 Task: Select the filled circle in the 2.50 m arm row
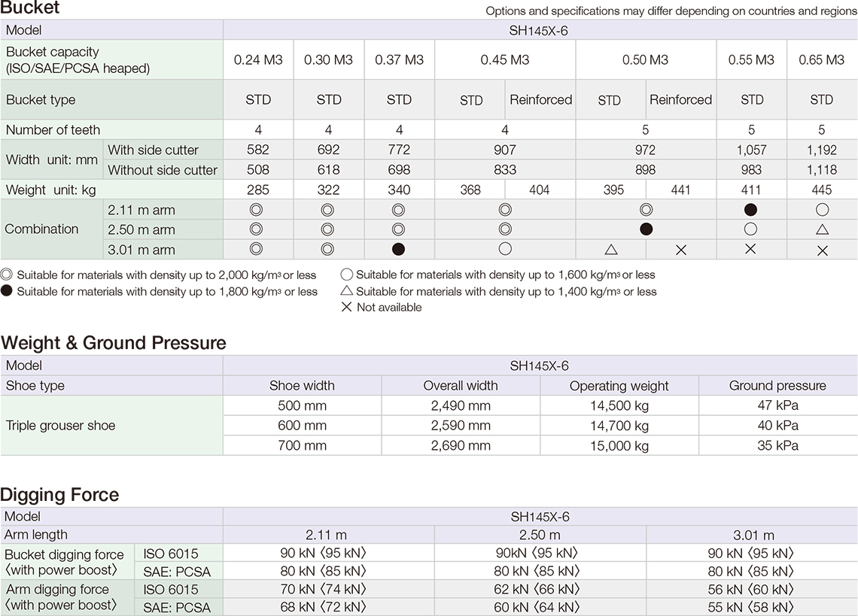click(x=646, y=229)
